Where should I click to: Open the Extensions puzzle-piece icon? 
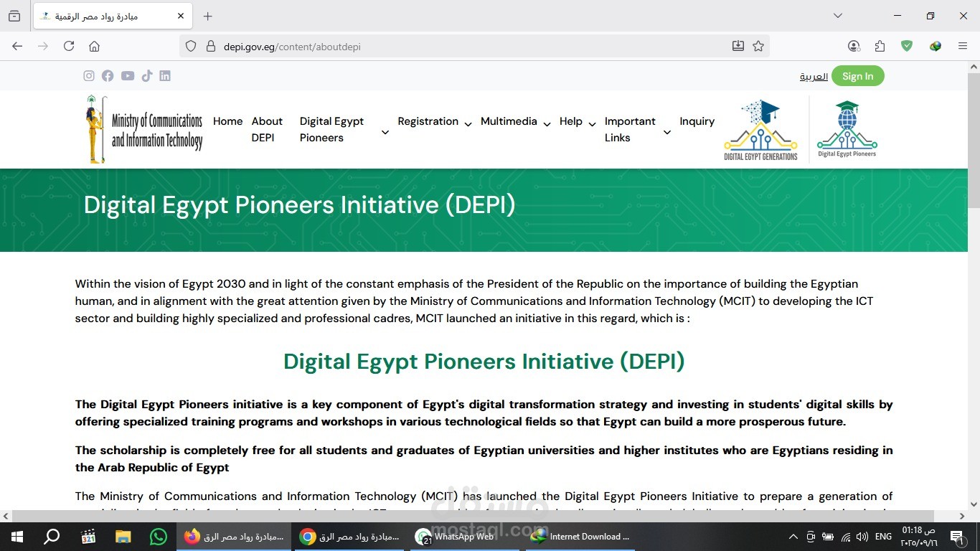coord(880,46)
